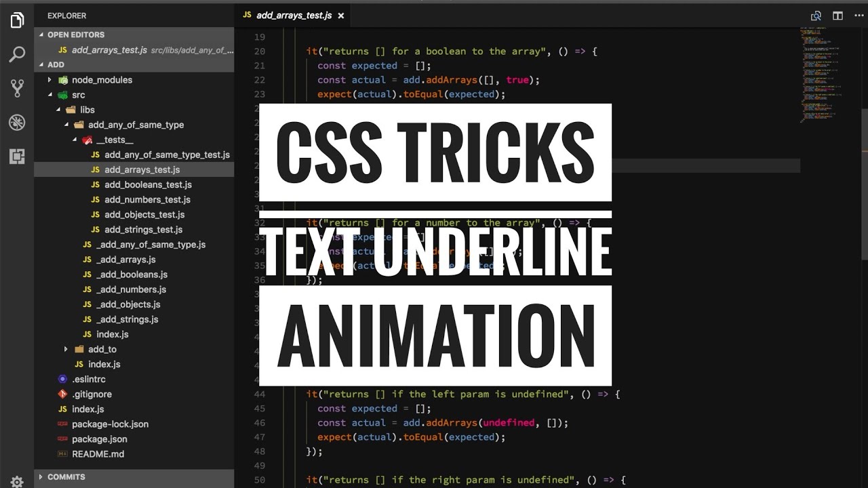Select the add_arrays_test.js editor tab

point(294,16)
